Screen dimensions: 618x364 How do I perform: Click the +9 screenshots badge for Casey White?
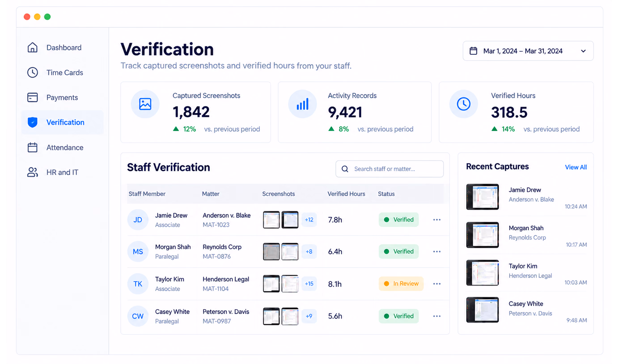(x=309, y=316)
